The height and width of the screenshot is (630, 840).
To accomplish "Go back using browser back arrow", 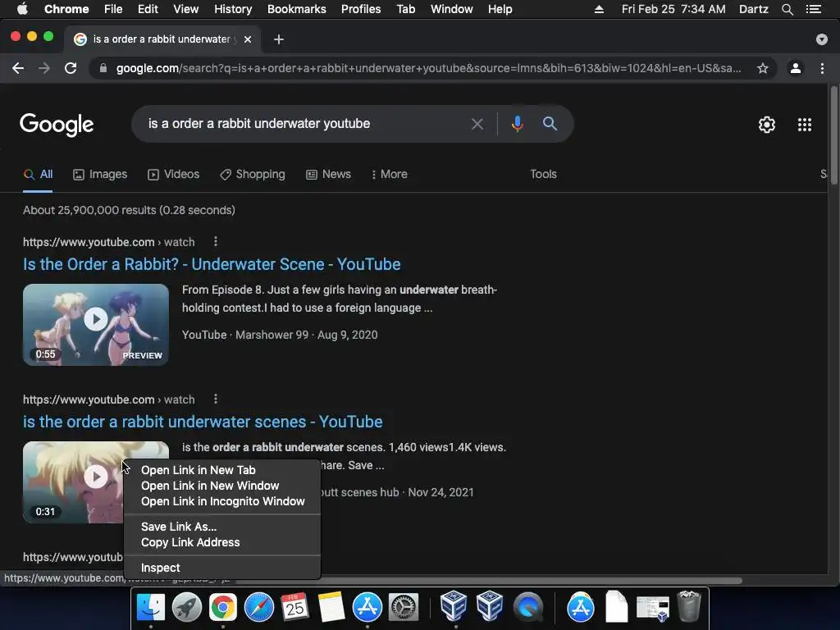I will 18,68.
